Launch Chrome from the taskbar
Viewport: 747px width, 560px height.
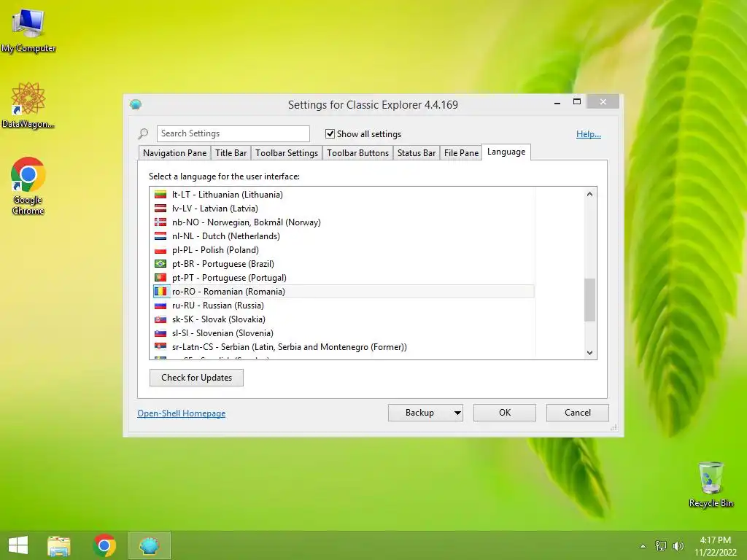[104, 545]
